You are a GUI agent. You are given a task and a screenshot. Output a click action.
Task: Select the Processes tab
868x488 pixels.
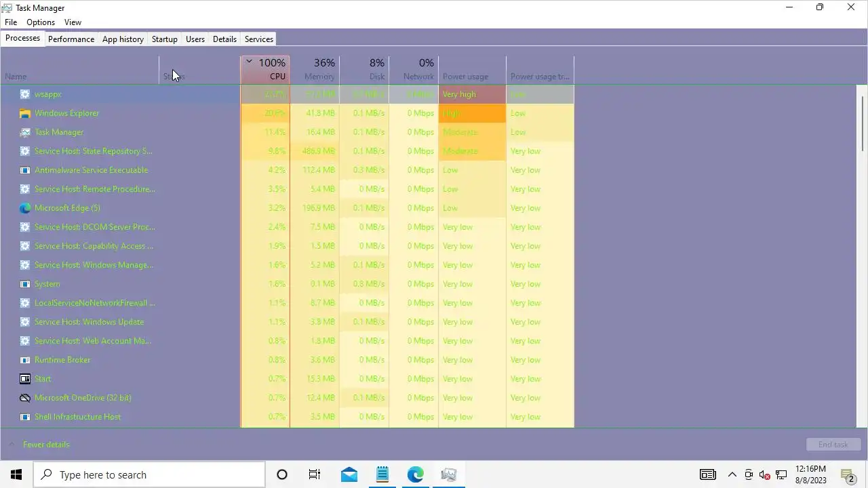pos(22,38)
